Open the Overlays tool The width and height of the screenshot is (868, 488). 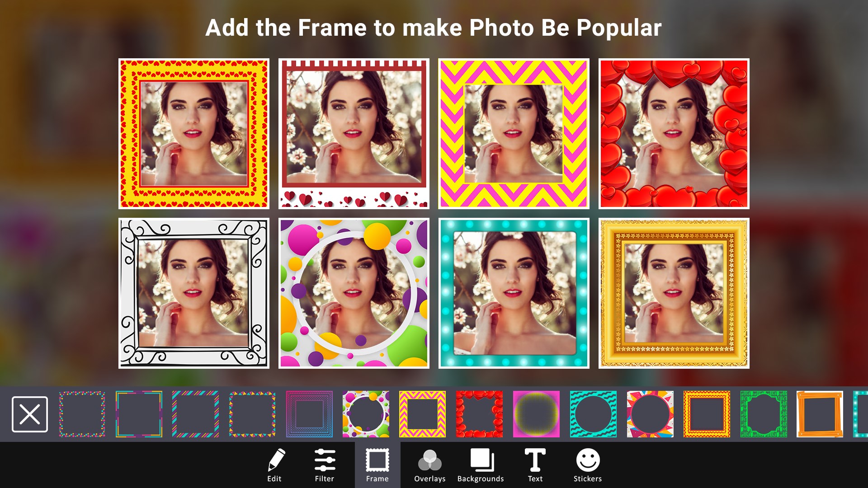429,465
